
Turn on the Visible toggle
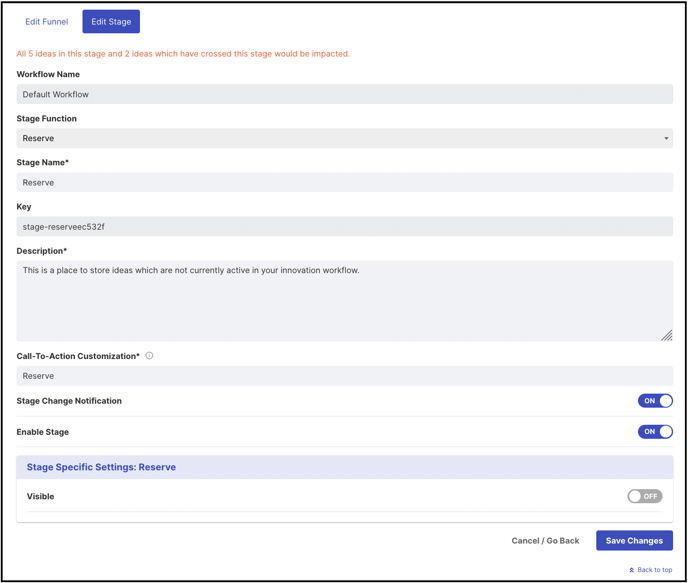coord(645,496)
